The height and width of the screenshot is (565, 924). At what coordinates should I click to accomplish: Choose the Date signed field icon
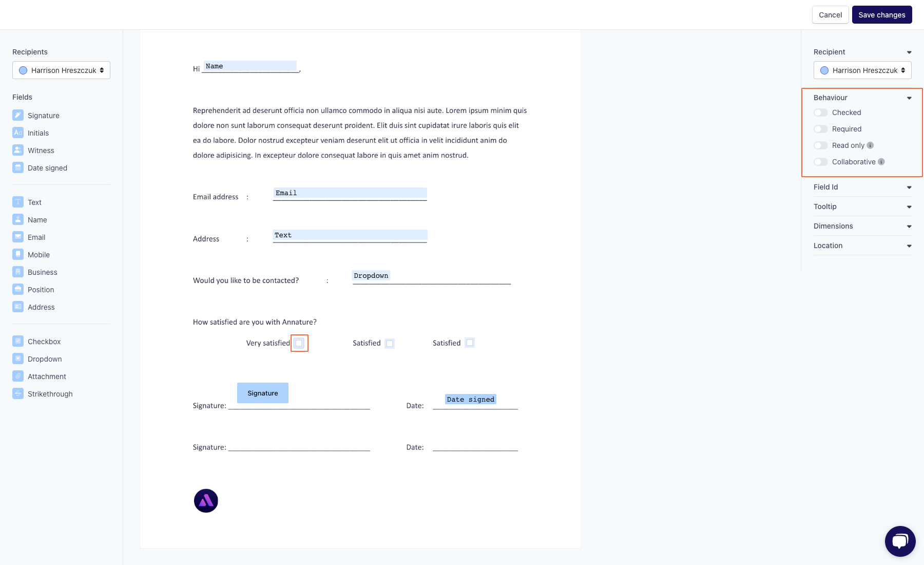(17, 167)
